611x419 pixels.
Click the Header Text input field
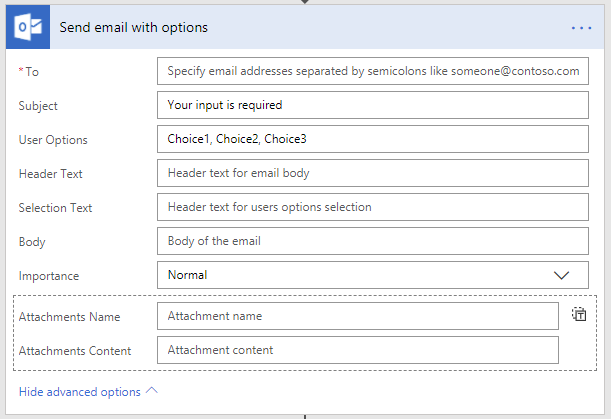pos(373,173)
